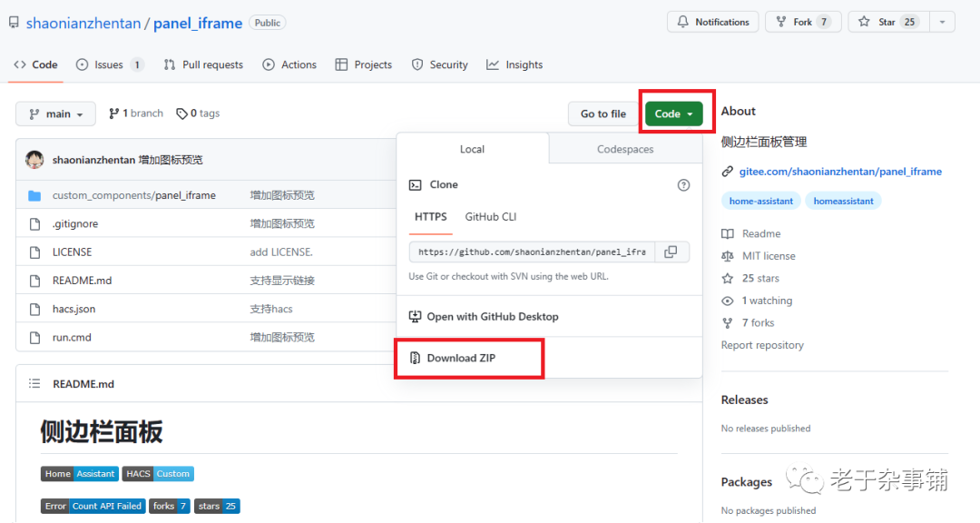Open the panel_iframe repository name link
Screen dimensions: 980x523
pyautogui.click(x=198, y=23)
